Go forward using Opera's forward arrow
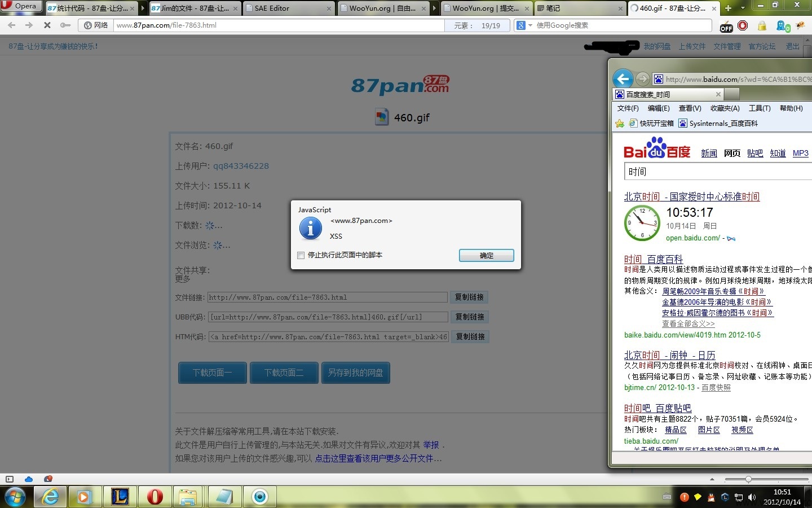This screenshot has height=508, width=812. click(29, 25)
